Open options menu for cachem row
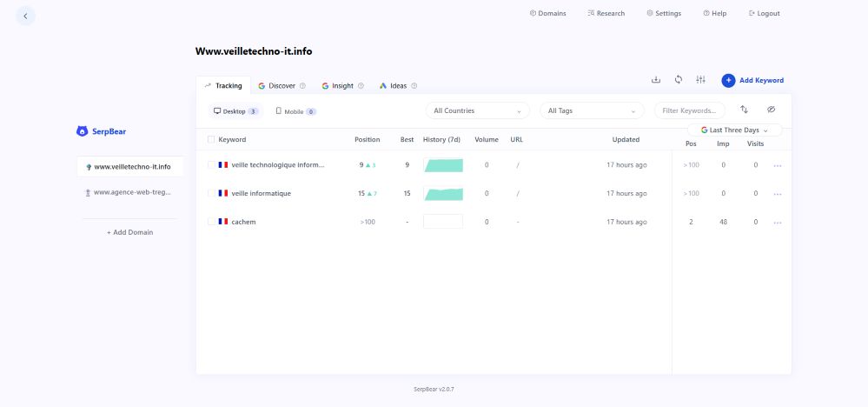Image resolution: width=868 pixels, height=407 pixels. 778,223
